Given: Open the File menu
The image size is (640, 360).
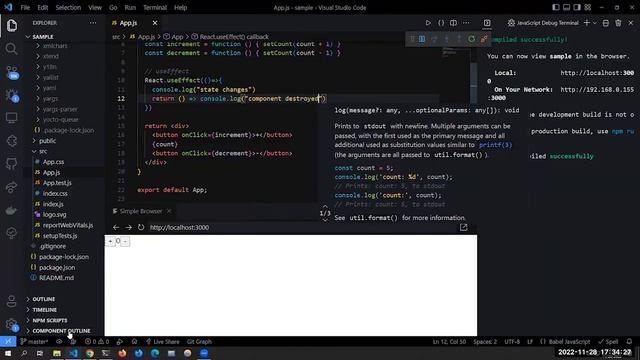Looking at the screenshot, I should coord(25,7).
